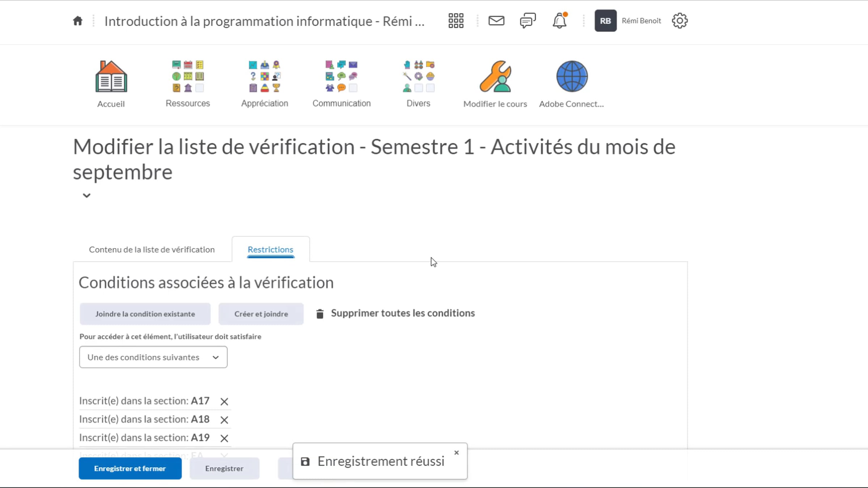868x488 pixels.
Task: Remove the section A18 condition
Action: point(224,420)
